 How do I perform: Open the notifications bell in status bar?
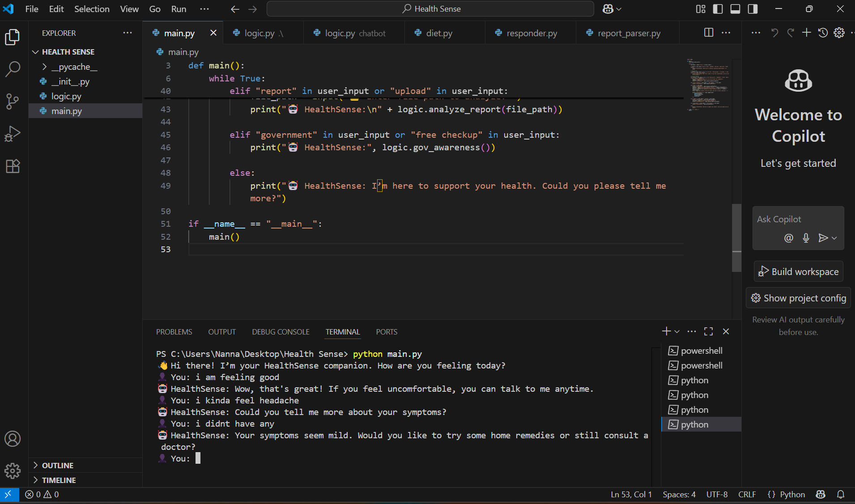pos(841,494)
